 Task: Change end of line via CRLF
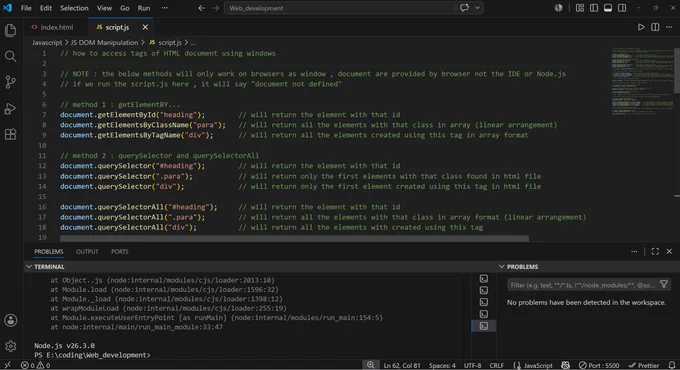click(x=497, y=365)
